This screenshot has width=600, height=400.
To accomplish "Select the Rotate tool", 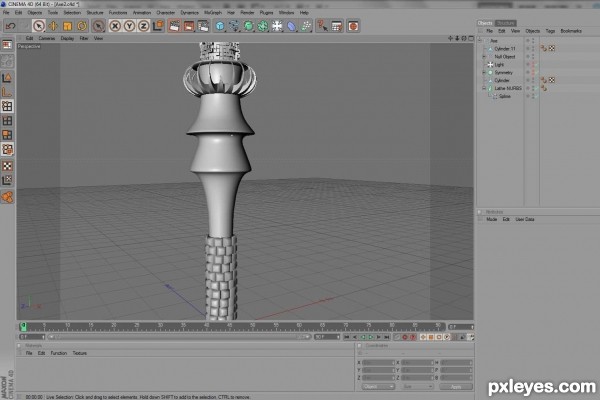I will pyautogui.click(x=82, y=26).
